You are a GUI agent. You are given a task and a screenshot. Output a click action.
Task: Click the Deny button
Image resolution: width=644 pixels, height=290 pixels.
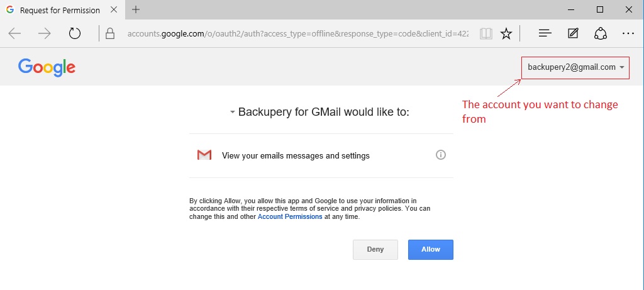pyautogui.click(x=375, y=249)
